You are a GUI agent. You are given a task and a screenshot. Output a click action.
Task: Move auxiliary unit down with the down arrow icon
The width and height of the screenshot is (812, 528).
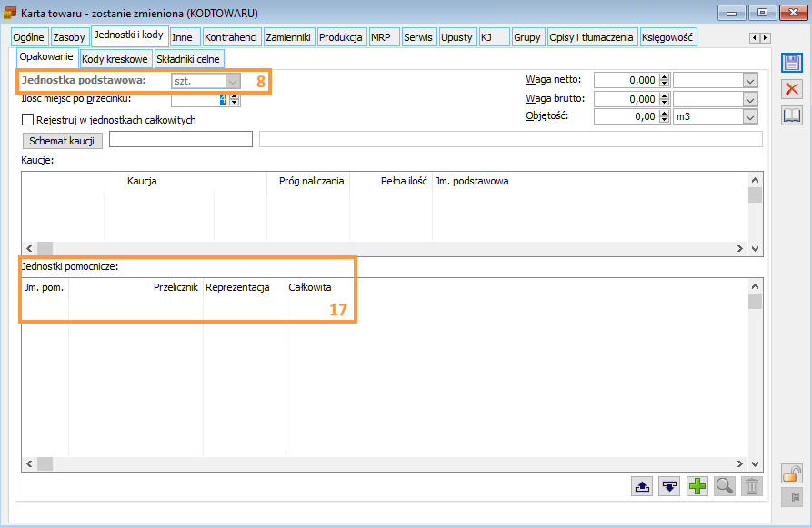(670, 486)
